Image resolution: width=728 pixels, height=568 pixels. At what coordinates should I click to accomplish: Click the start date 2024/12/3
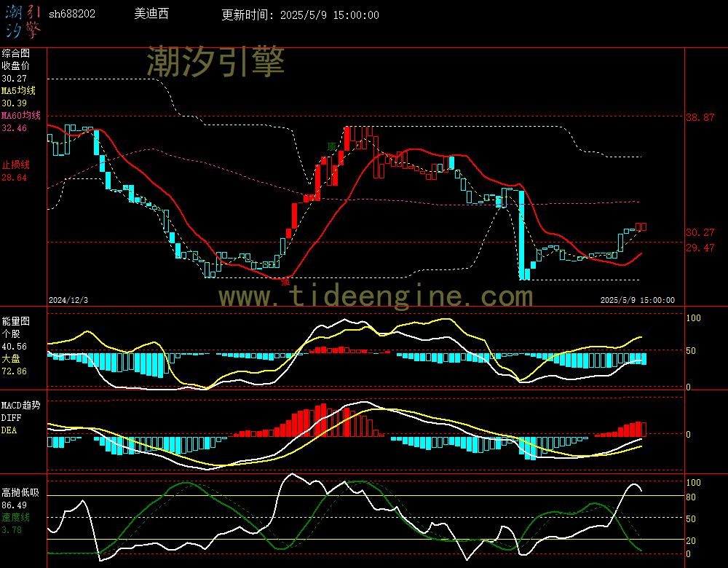(68, 300)
